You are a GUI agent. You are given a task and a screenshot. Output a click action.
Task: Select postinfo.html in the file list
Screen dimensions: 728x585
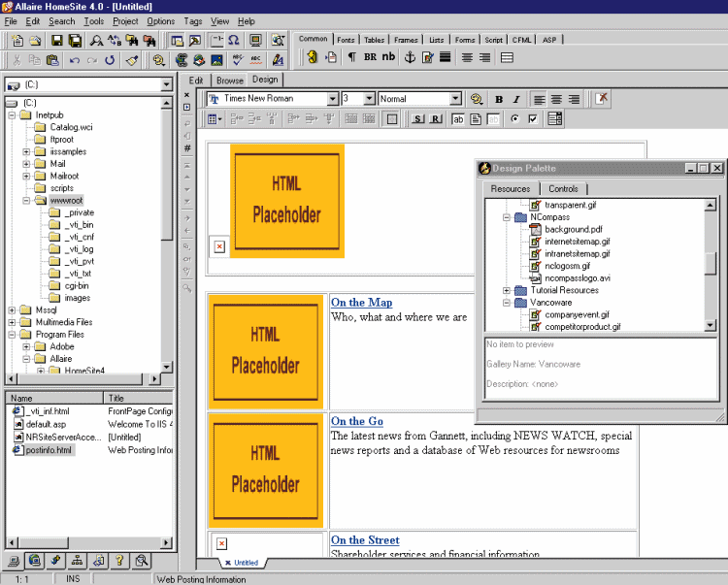pyautogui.click(x=49, y=450)
